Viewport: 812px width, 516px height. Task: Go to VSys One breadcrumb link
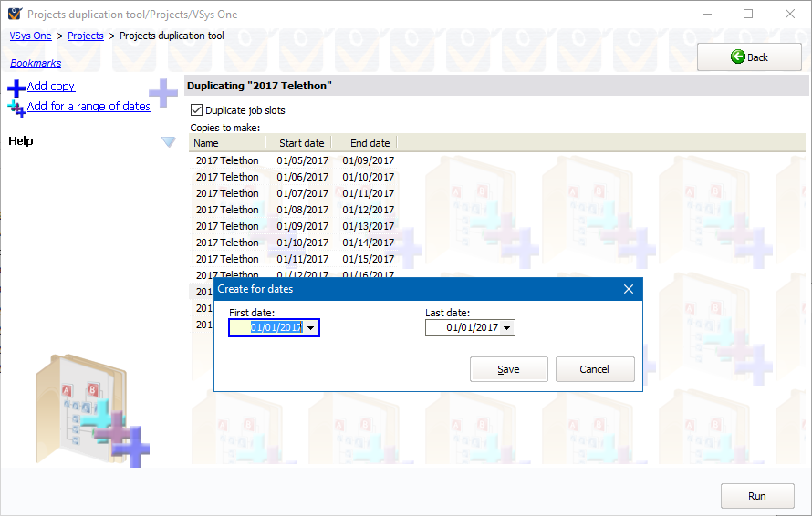pos(31,36)
